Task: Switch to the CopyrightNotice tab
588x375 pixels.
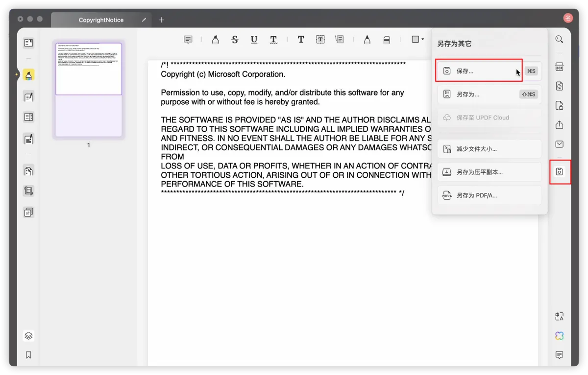Action: [101, 20]
